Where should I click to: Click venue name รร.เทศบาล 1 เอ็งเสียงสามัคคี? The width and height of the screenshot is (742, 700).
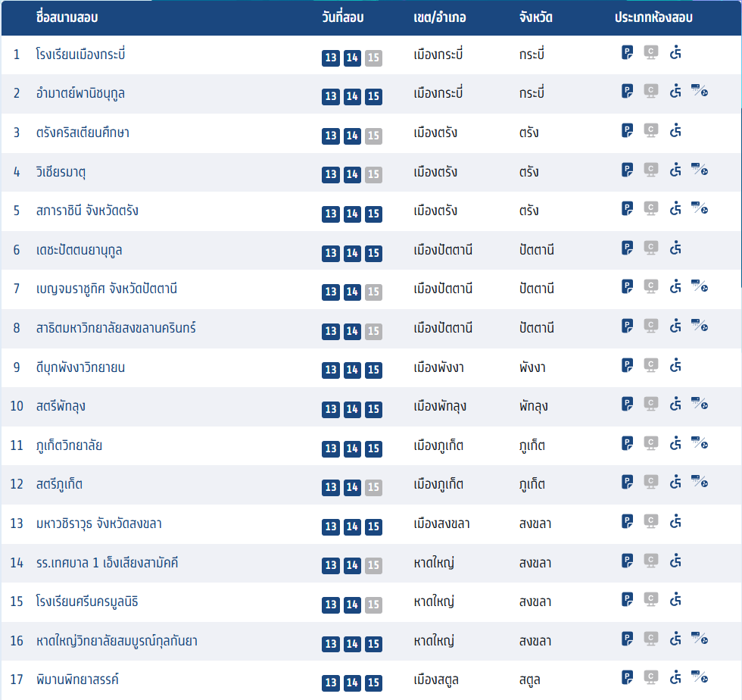point(107,563)
